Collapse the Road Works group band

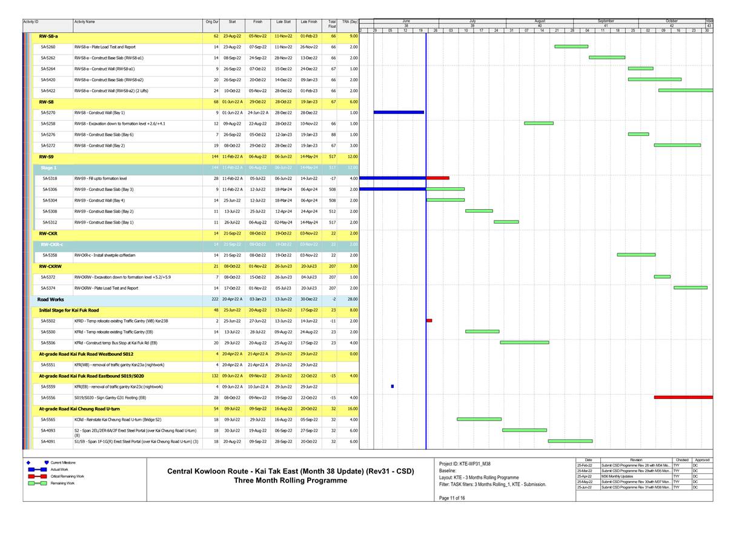(x=51, y=299)
